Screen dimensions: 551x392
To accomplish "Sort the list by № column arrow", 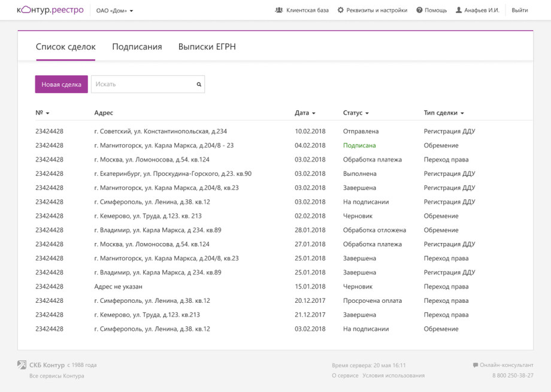I will tap(47, 113).
